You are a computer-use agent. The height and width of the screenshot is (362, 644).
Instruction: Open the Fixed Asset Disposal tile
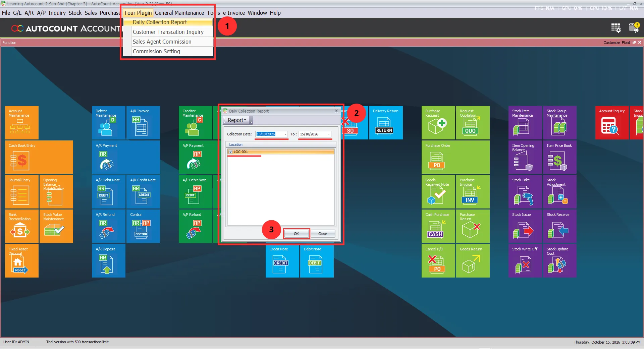(22, 261)
